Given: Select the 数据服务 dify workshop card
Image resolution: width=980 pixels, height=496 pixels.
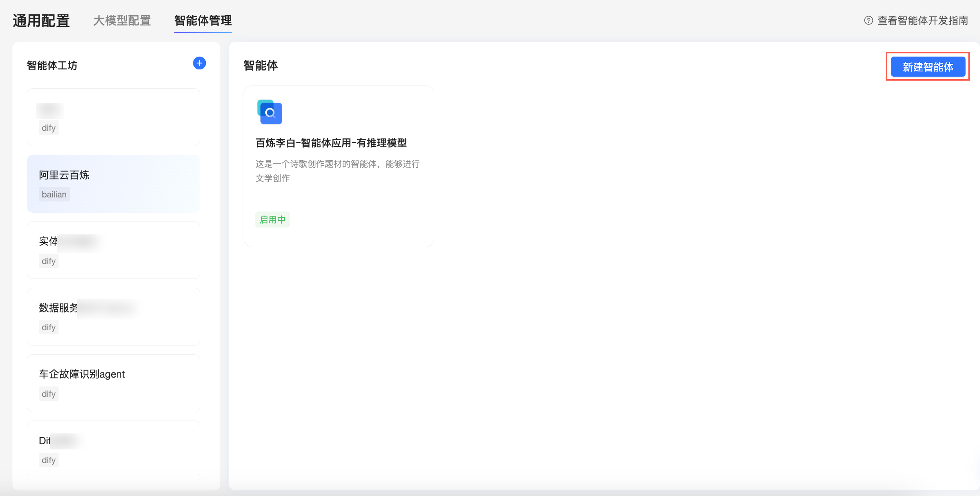Looking at the screenshot, I should click(x=114, y=317).
